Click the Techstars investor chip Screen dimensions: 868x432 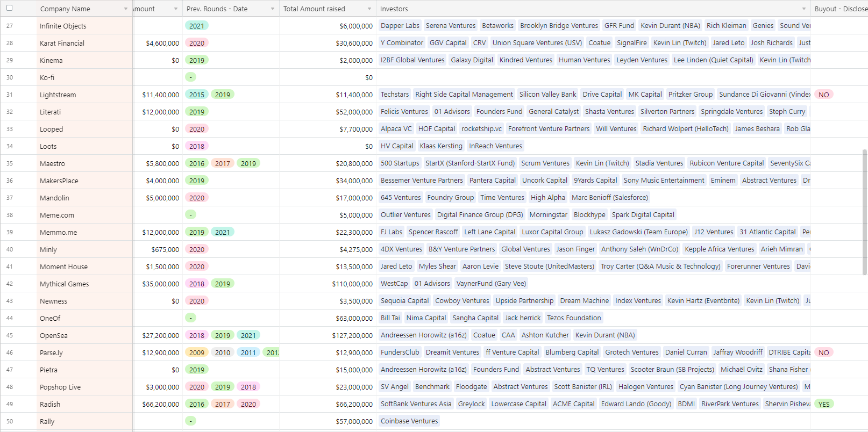[395, 94]
